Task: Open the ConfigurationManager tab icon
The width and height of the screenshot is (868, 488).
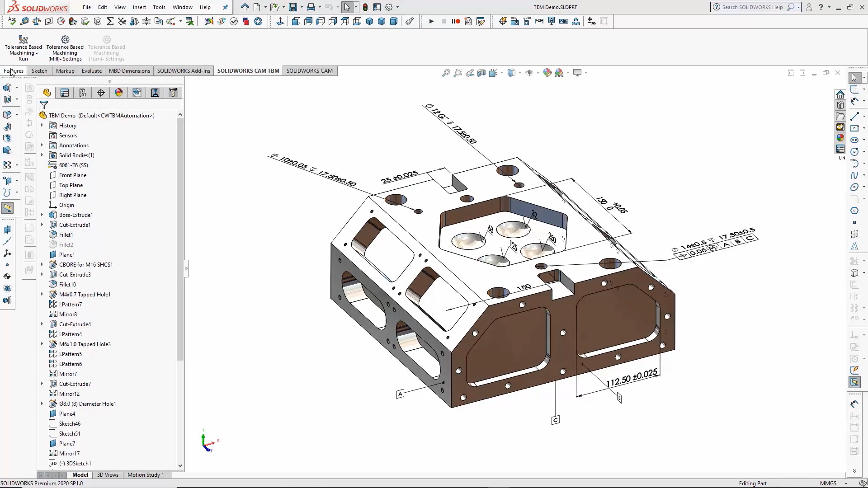Action: coord(83,93)
